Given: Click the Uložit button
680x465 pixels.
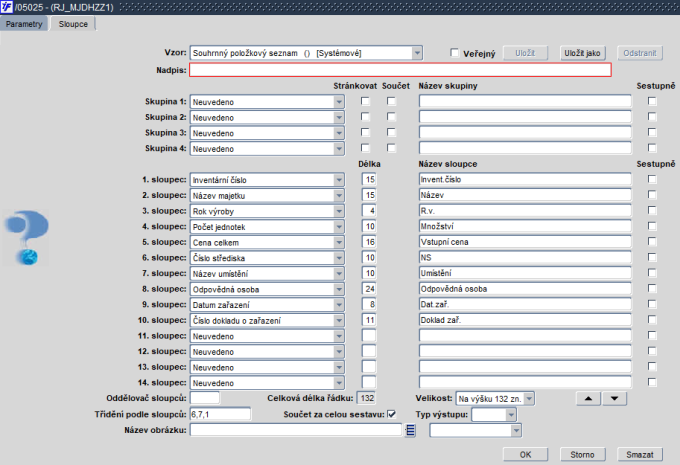Looking at the screenshot, I should click(x=525, y=53).
